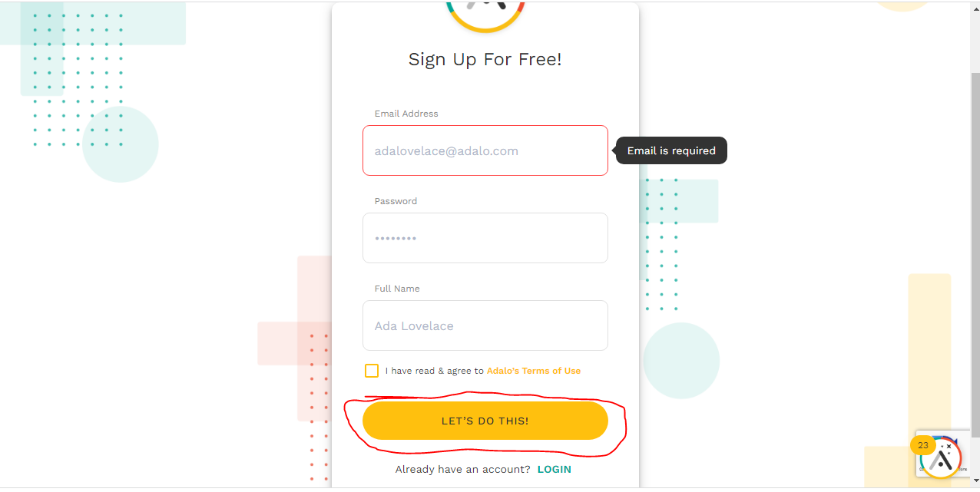Screen dimensions: 980x492
Task: Click the 'Sign Up For Free!' heading
Action: (485, 59)
